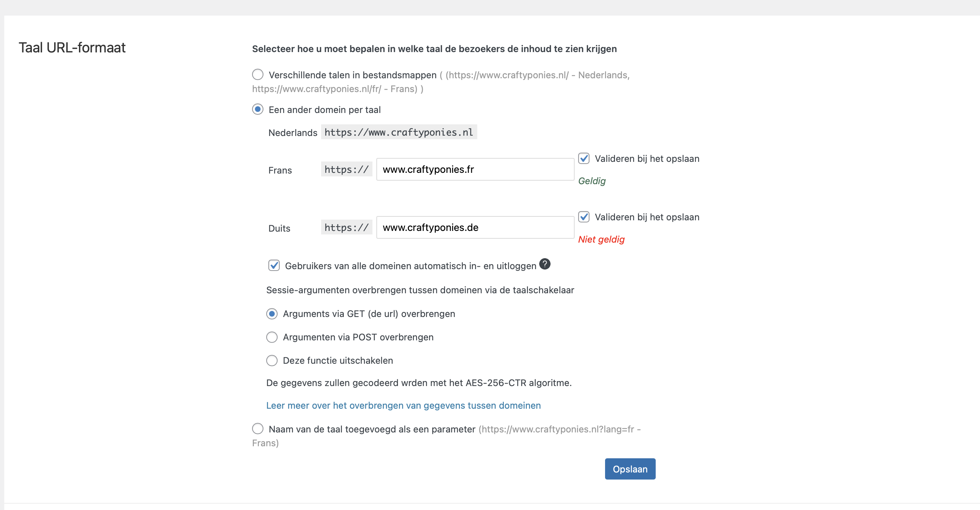This screenshot has height=510, width=980.
Task: Select 'Een ander domein per taal'
Action: click(257, 109)
